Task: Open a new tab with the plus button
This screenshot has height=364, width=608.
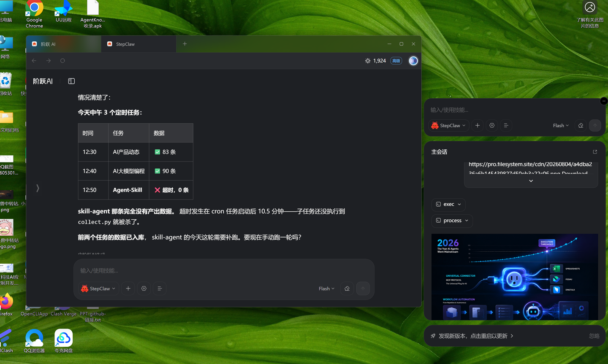Action: (x=185, y=44)
